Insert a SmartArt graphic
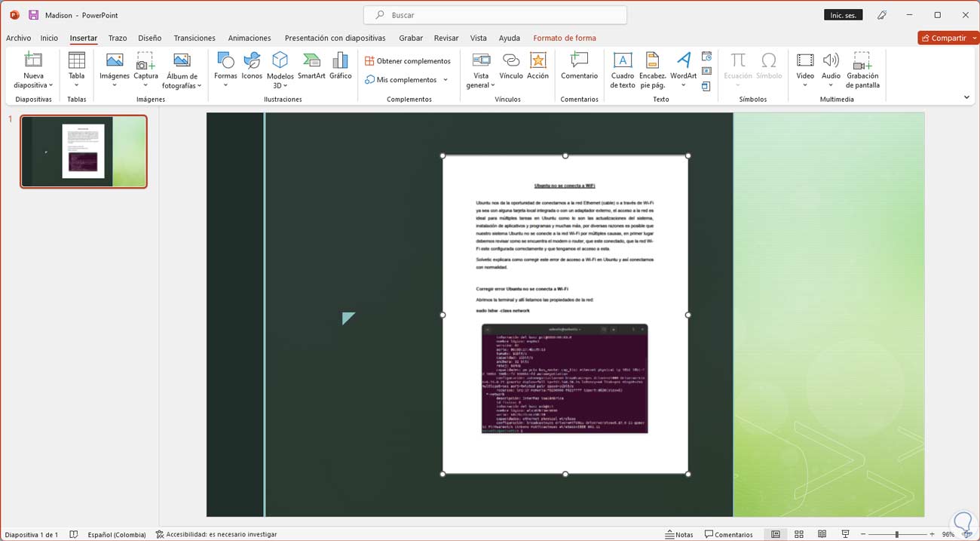The width and height of the screenshot is (980, 541). (x=311, y=66)
